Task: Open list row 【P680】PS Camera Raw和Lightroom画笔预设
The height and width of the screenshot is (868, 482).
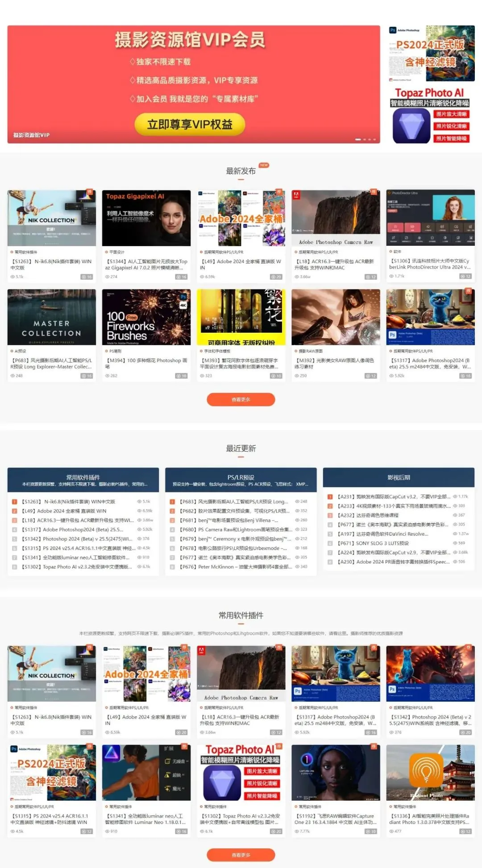Action: coord(236,530)
